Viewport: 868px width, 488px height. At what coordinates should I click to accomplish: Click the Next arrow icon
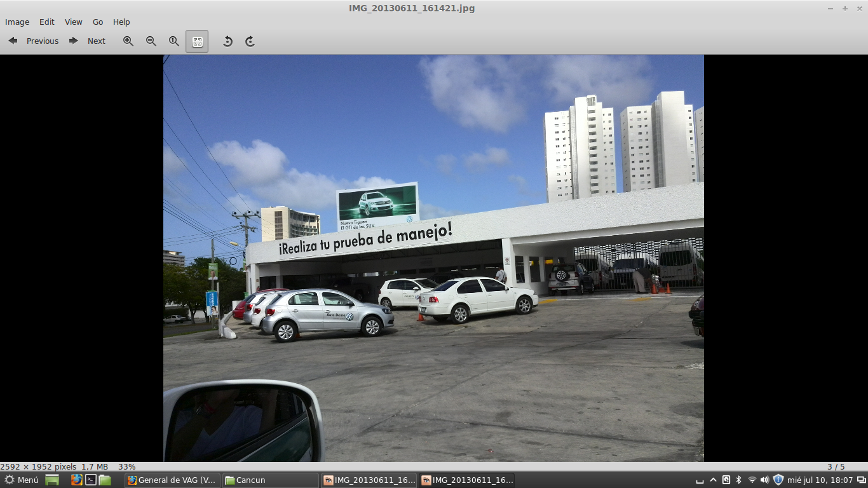pos(74,41)
